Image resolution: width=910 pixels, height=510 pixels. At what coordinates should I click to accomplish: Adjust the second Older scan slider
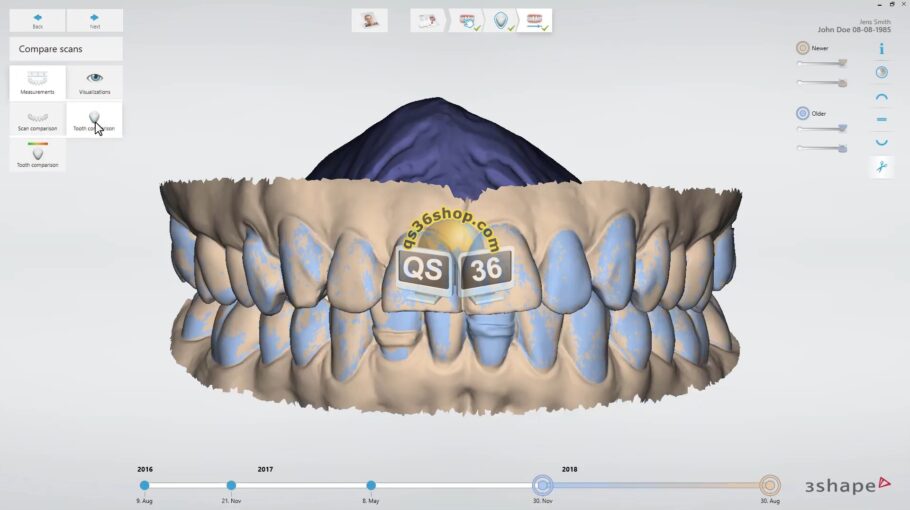coord(842,148)
